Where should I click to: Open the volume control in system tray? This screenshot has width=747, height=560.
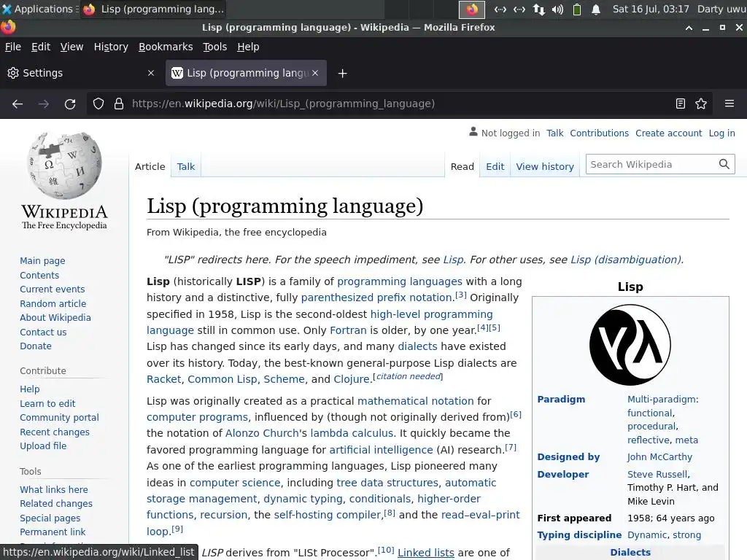[x=557, y=9]
